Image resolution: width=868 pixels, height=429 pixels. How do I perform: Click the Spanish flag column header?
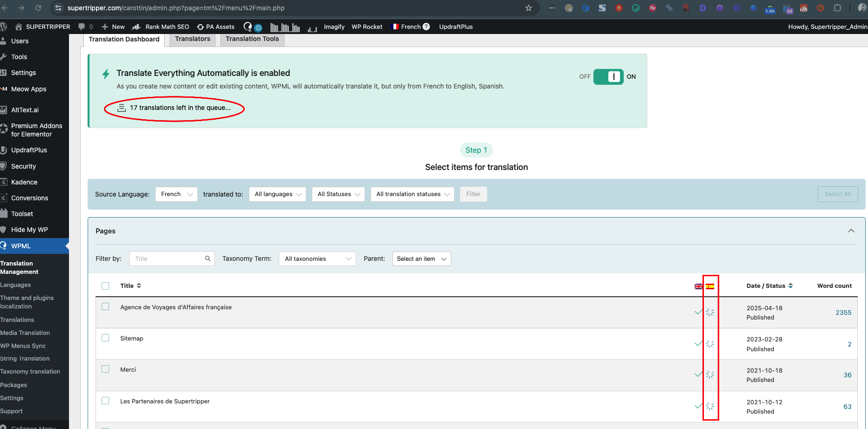coord(710,286)
